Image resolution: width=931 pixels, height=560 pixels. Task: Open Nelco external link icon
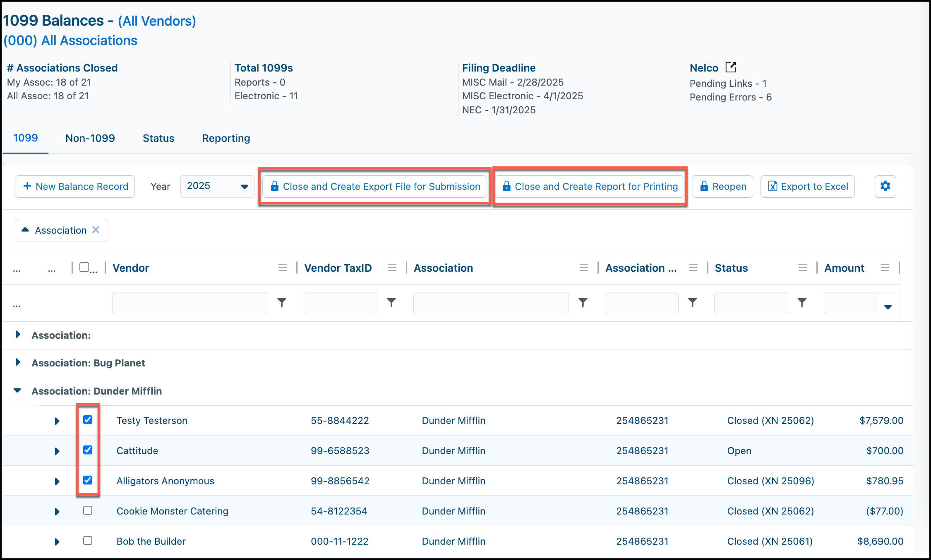[731, 67]
